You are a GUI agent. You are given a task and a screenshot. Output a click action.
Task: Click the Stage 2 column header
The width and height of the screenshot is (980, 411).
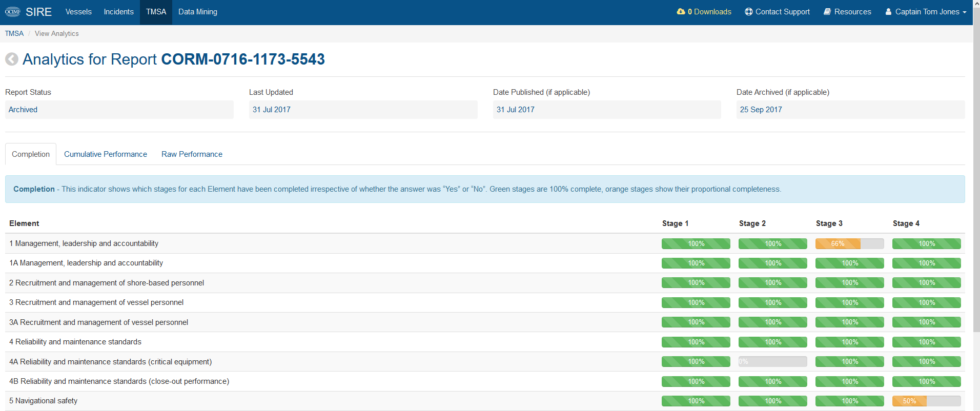(752, 223)
